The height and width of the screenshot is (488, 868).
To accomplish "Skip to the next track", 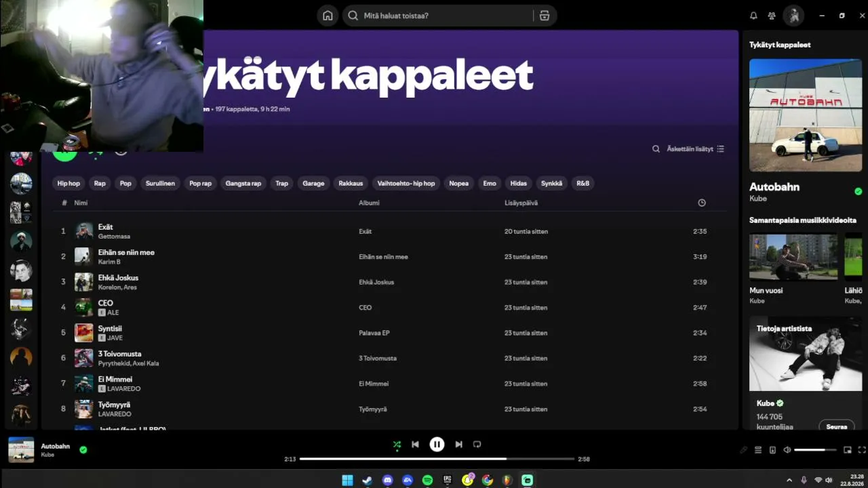I will pos(458,445).
